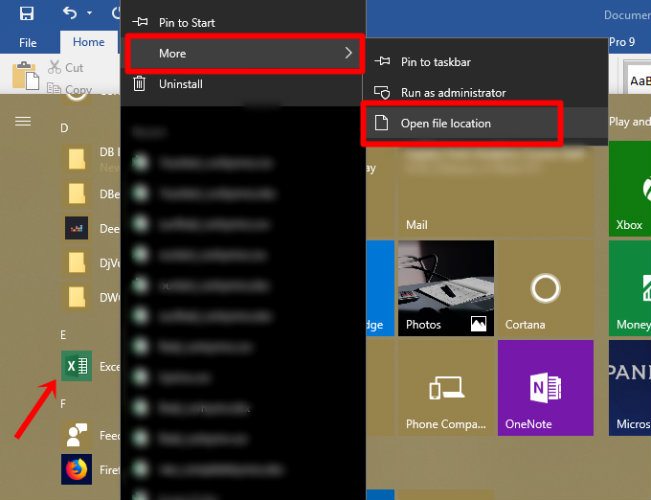Launch the Dee app with dark icon
Screen dimensions: 651x500
(x=91, y=228)
